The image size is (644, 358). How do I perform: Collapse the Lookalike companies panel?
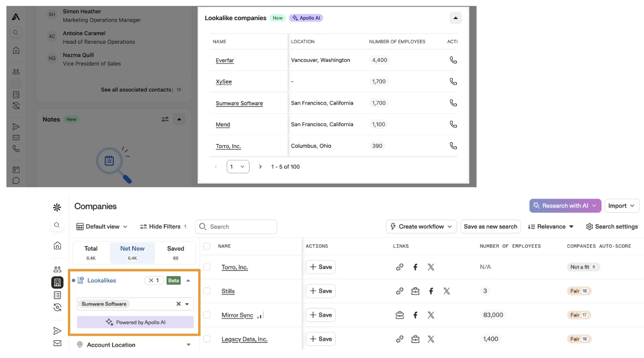click(455, 18)
